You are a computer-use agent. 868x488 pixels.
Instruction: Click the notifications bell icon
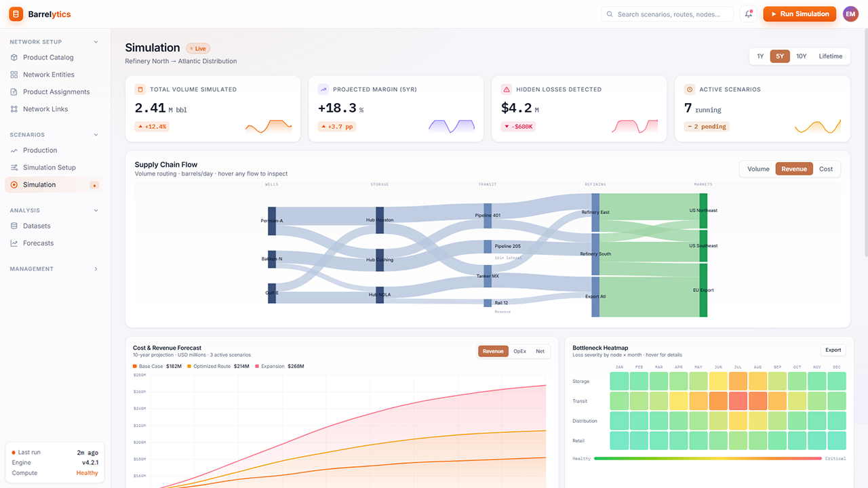tap(749, 14)
